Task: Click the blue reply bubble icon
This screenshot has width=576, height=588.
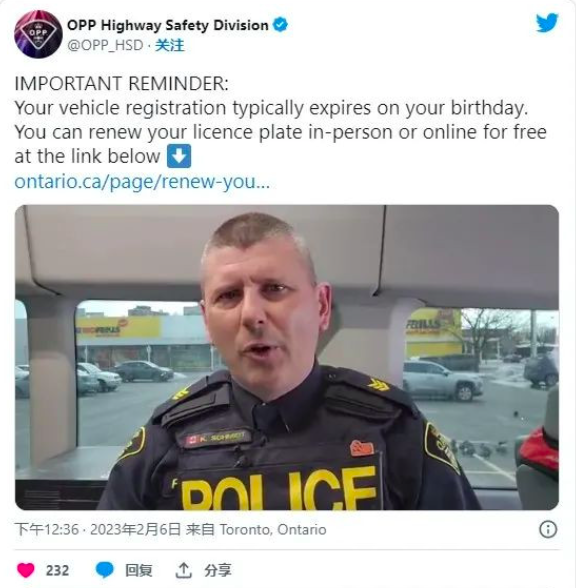Action: coord(104,570)
